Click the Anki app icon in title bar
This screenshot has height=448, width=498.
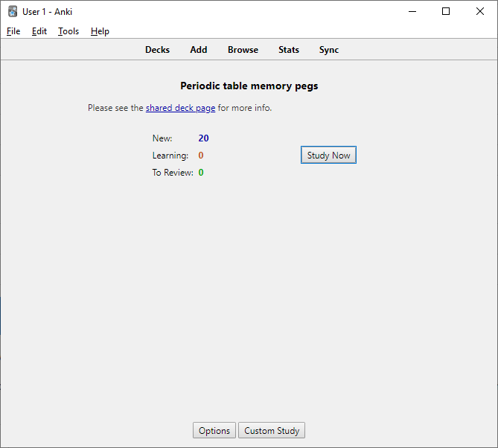pos(13,11)
